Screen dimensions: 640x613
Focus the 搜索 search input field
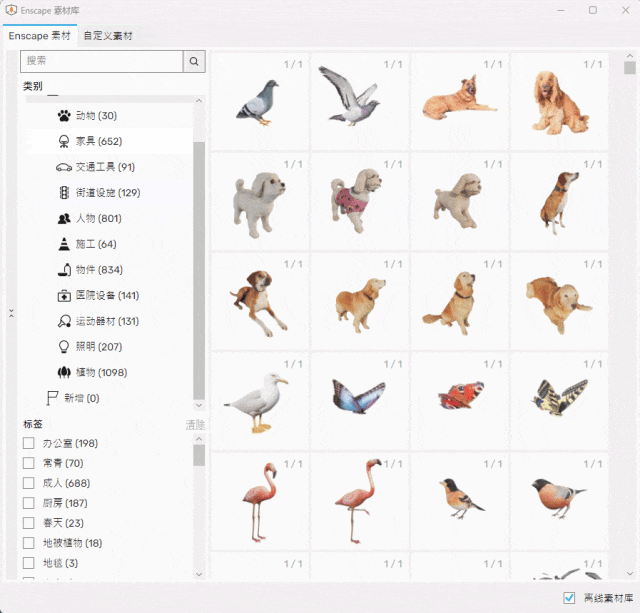(x=102, y=61)
